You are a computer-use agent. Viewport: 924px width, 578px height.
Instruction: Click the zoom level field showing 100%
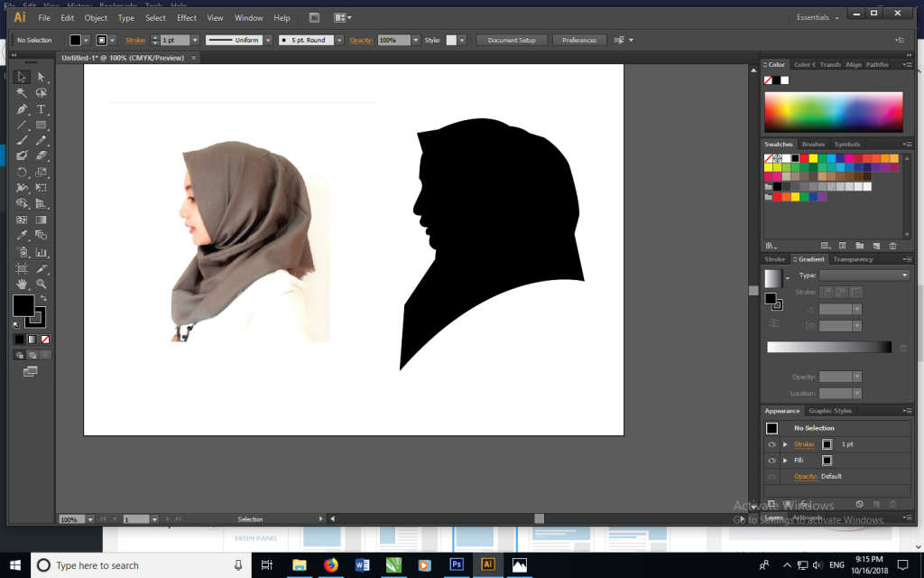click(72, 519)
